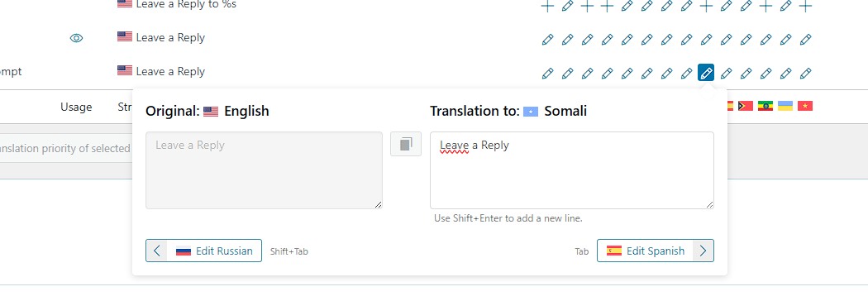Click the last pencil icon in eye-icon row
The width and height of the screenshot is (868, 301).
[805, 40]
